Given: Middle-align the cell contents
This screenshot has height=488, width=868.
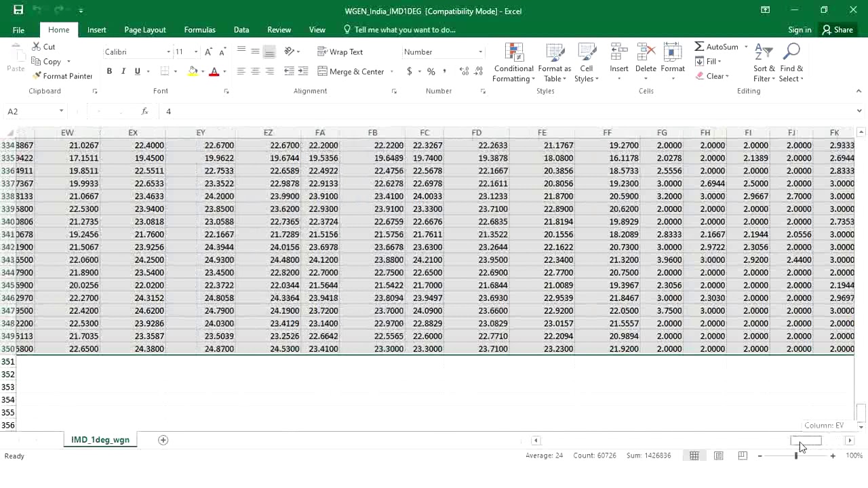Looking at the screenshot, I should click(256, 52).
